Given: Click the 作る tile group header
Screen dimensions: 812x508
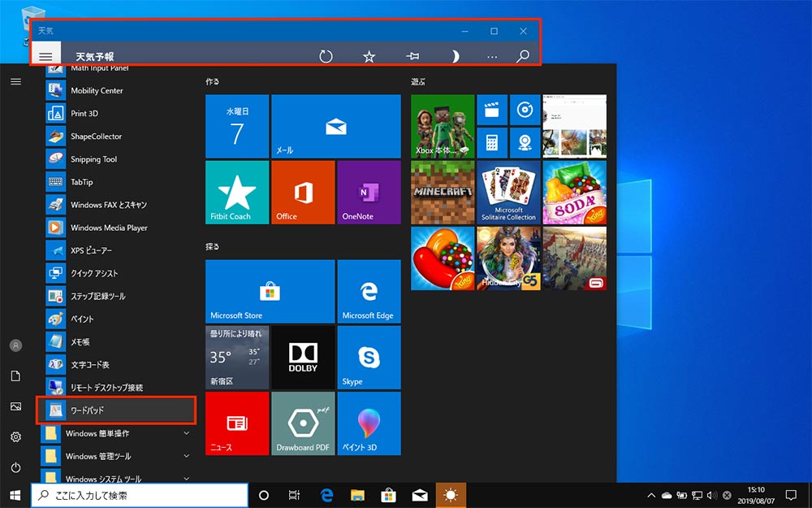Looking at the screenshot, I should coord(212,81).
